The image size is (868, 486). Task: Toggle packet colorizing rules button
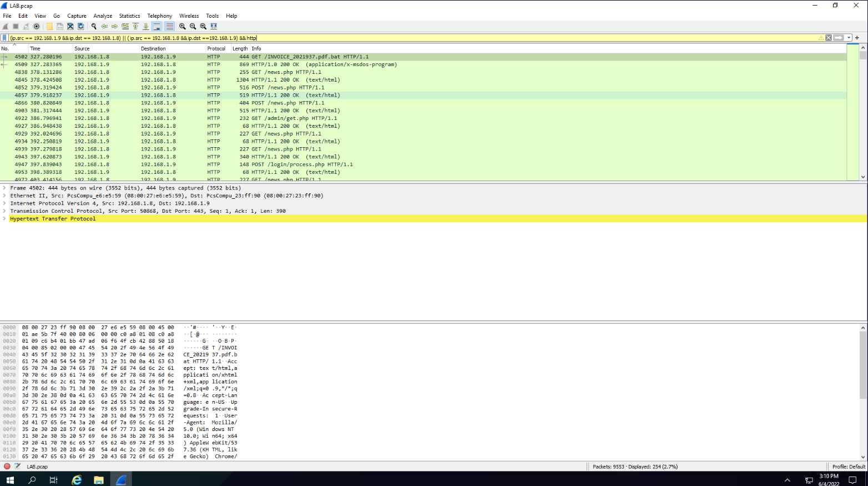click(169, 26)
